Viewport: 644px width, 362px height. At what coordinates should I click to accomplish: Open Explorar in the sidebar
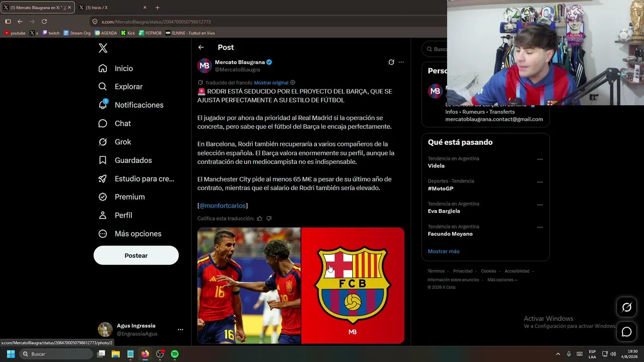(121, 86)
